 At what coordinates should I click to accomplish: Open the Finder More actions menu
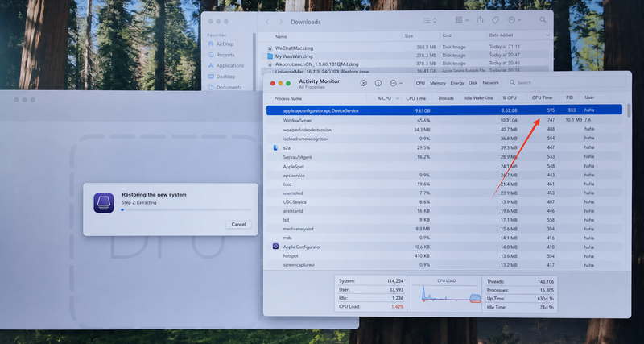pos(514,20)
